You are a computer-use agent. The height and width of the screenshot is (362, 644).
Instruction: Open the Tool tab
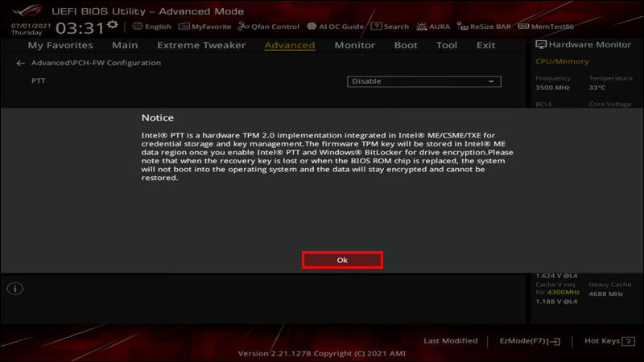tap(447, 45)
